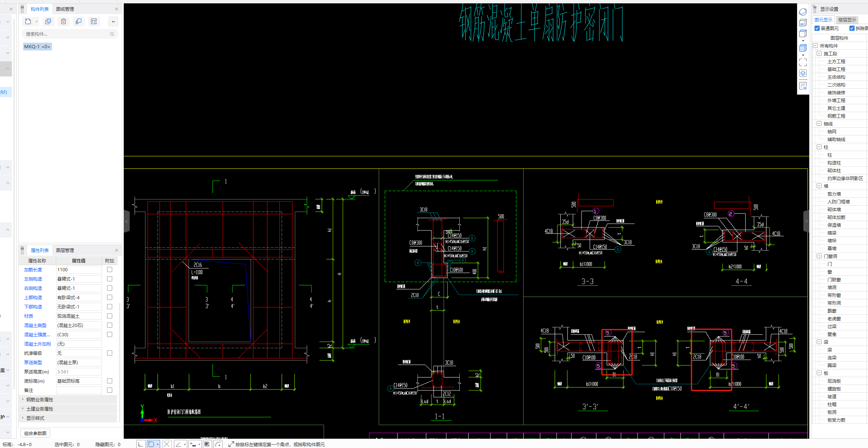Click the new component icon

click(28, 22)
